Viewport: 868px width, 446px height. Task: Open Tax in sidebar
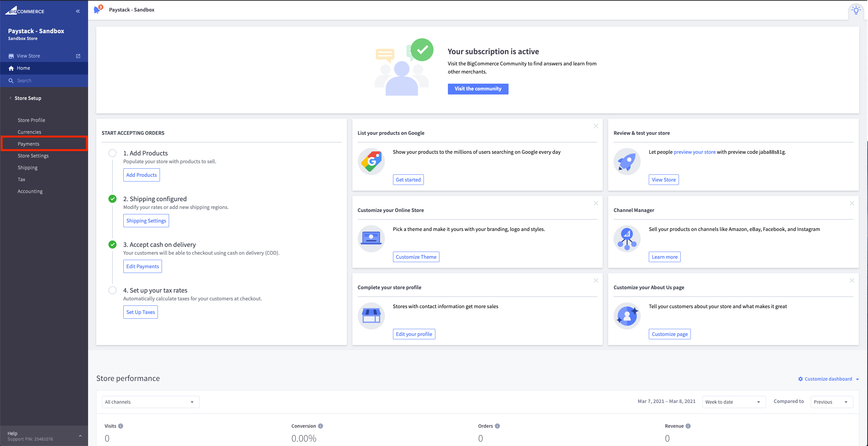[21, 179]
